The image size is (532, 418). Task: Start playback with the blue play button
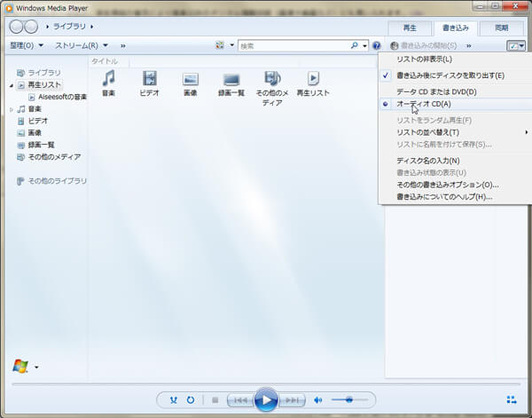click(266, 399)
